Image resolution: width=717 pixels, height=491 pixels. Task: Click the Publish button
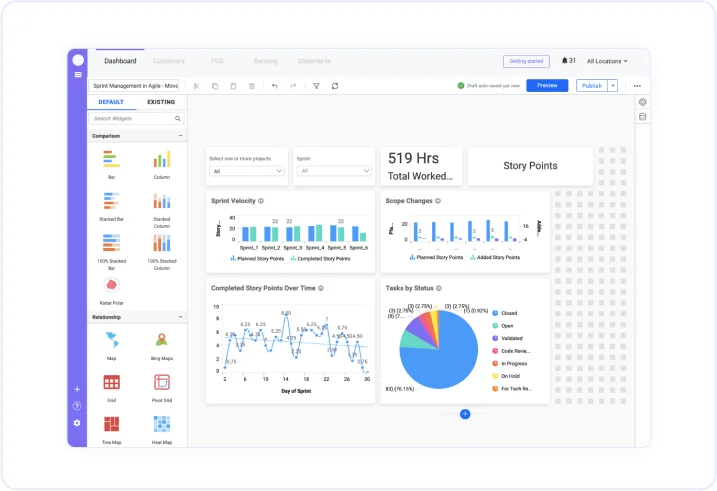click(x=592, y=85)
